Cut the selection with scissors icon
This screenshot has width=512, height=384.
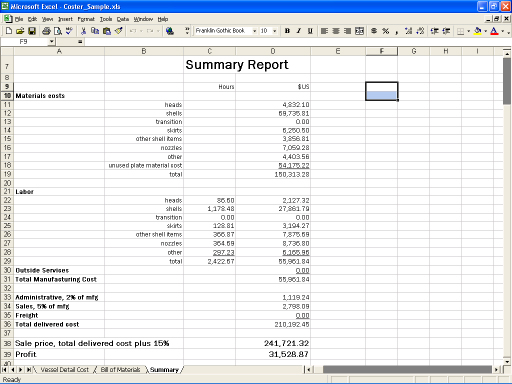83,31
